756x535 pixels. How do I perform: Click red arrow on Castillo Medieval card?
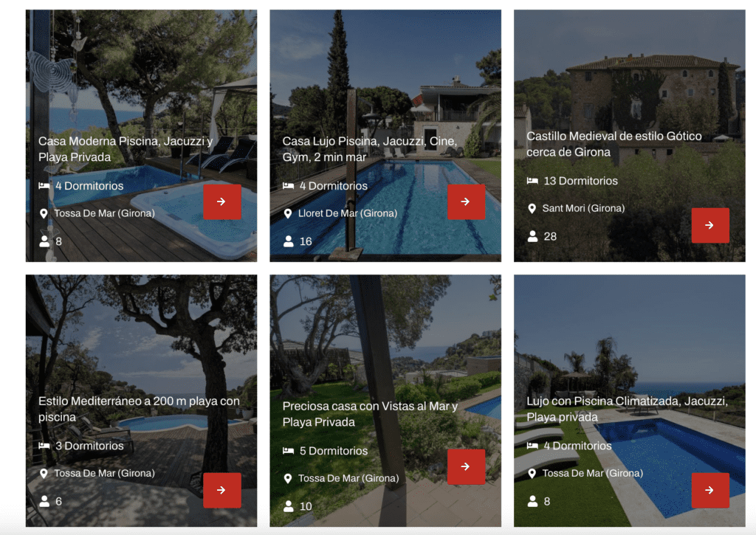[x=710, y=226]
